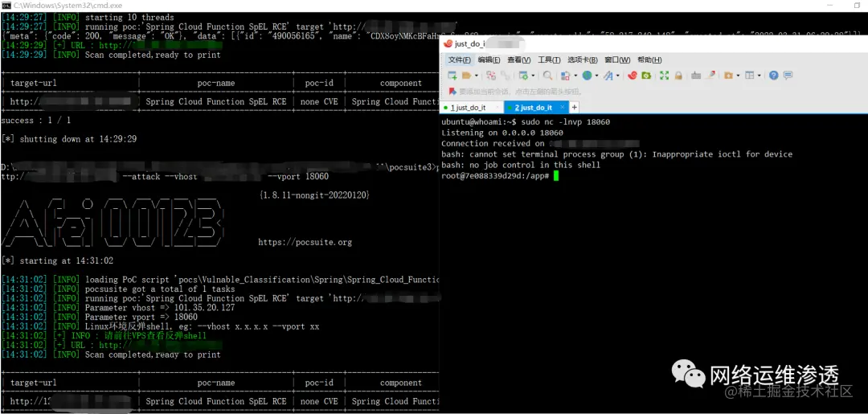
Task: Open Session Properties gear-window icon
Action: [x=523, y=76]
